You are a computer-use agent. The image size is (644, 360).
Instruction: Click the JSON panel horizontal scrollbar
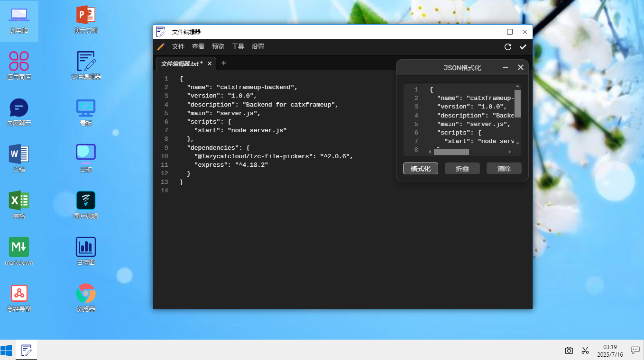click(451, 152)
